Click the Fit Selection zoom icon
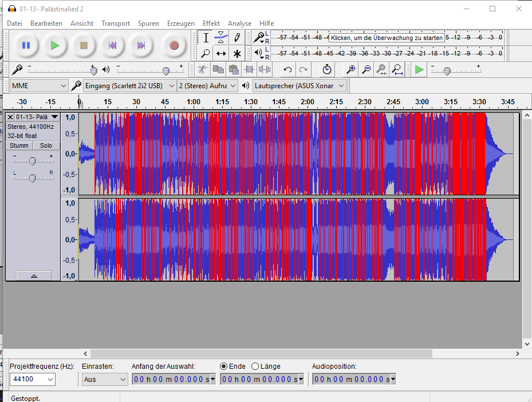 tap(381, 70)
